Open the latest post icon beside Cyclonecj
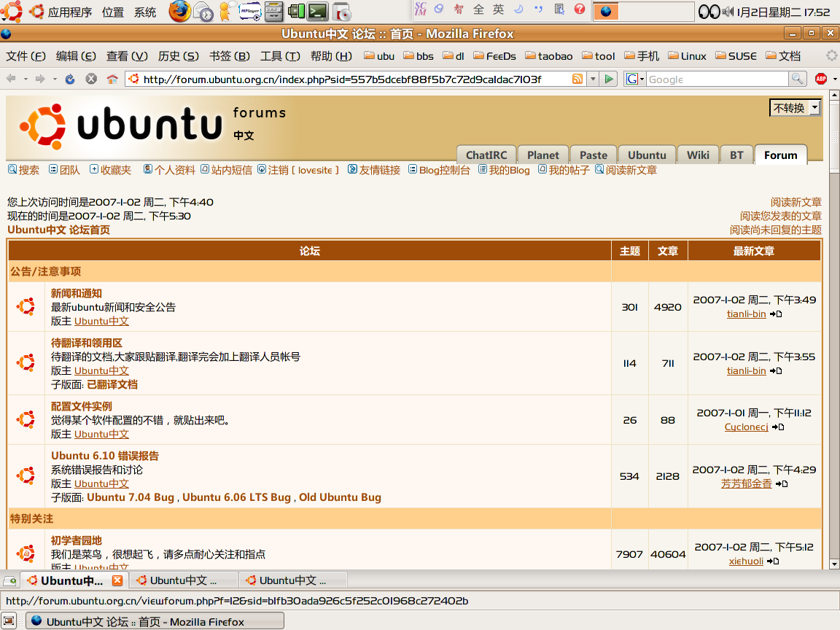The image size is (840, 630). 778,427
